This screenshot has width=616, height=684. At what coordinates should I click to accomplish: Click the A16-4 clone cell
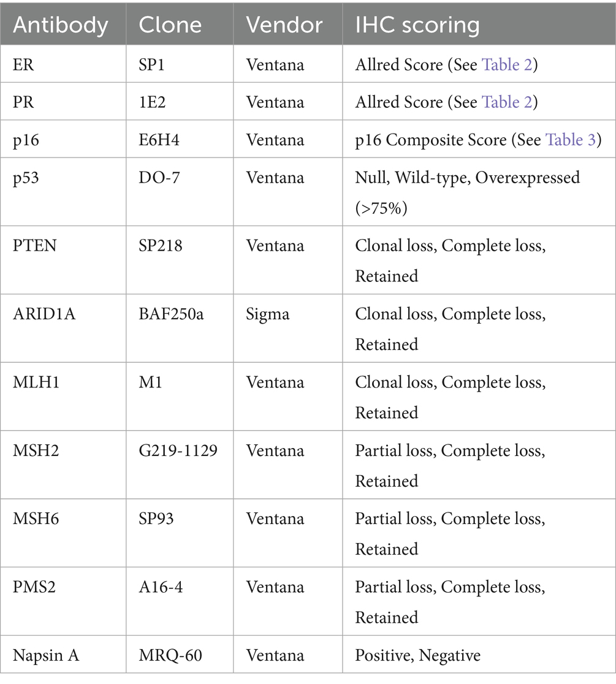(x=161, y=587)
